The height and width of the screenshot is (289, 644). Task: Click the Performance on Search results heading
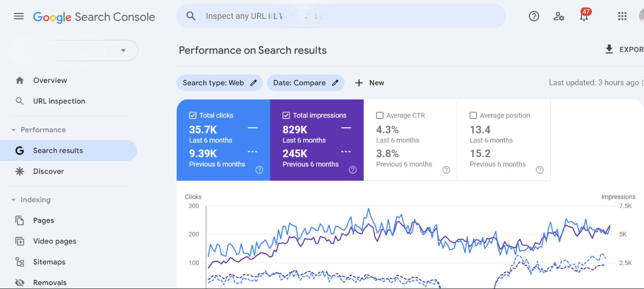(x=253, y=50)
